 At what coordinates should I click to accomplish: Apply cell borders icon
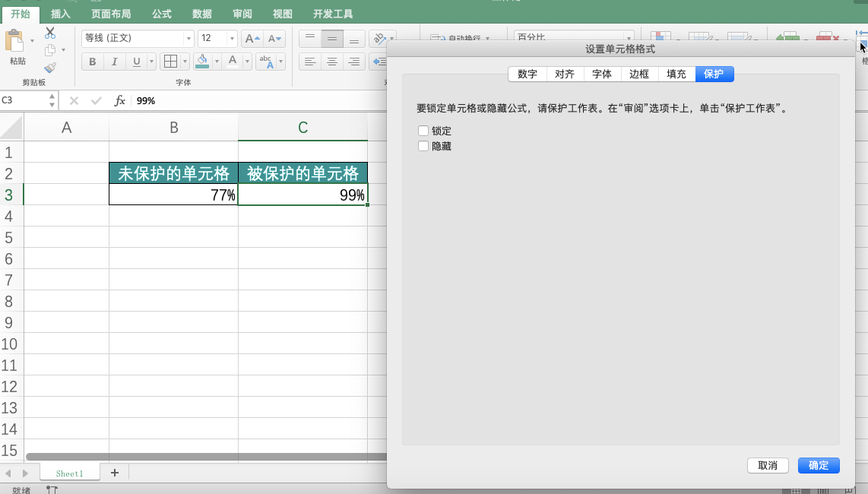pyautogui.click(x=170, y=62)
